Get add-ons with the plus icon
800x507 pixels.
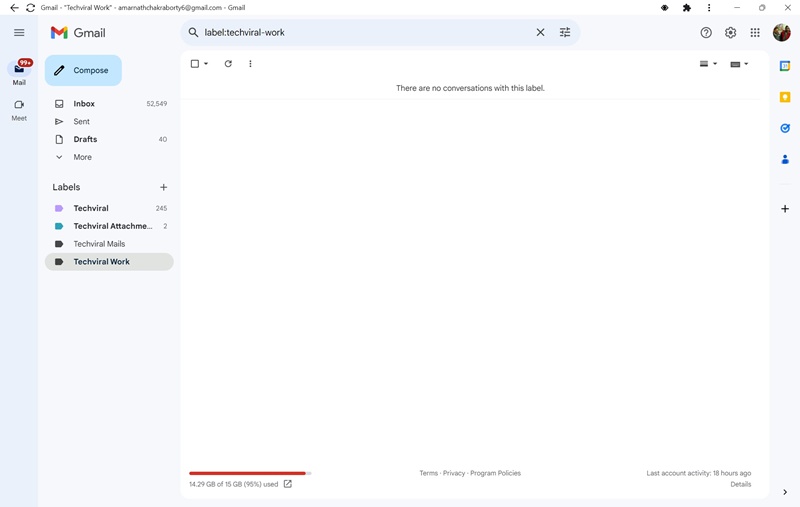785,209
